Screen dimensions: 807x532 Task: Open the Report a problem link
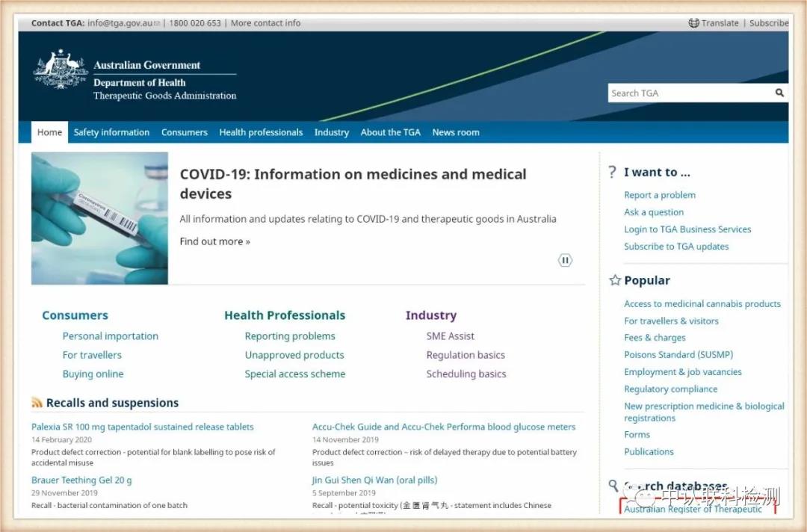[x=660, y=195]
